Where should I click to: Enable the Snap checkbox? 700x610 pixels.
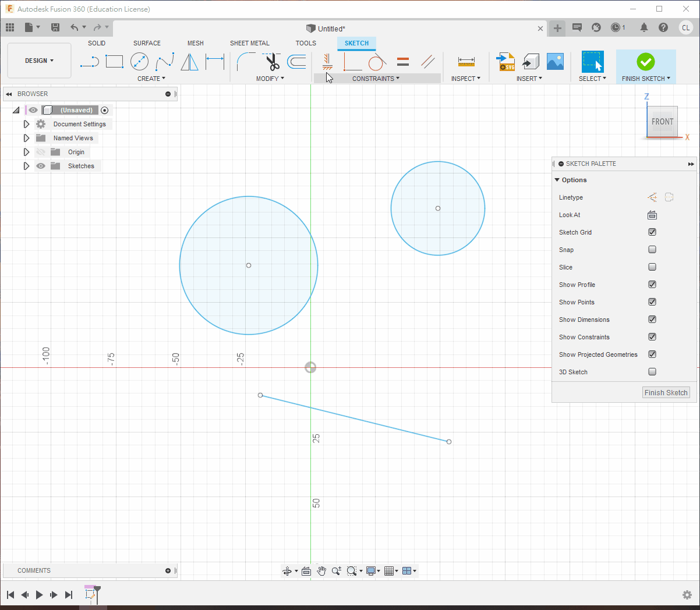pos(652,250)
